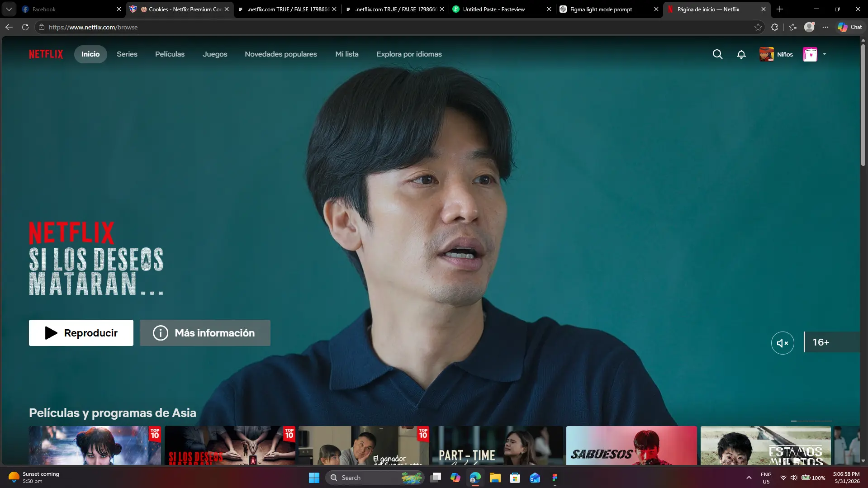Click the Reproducir play button
Image resolution: width=868 pixels, height=488 pixels.
tap(81, 333)
